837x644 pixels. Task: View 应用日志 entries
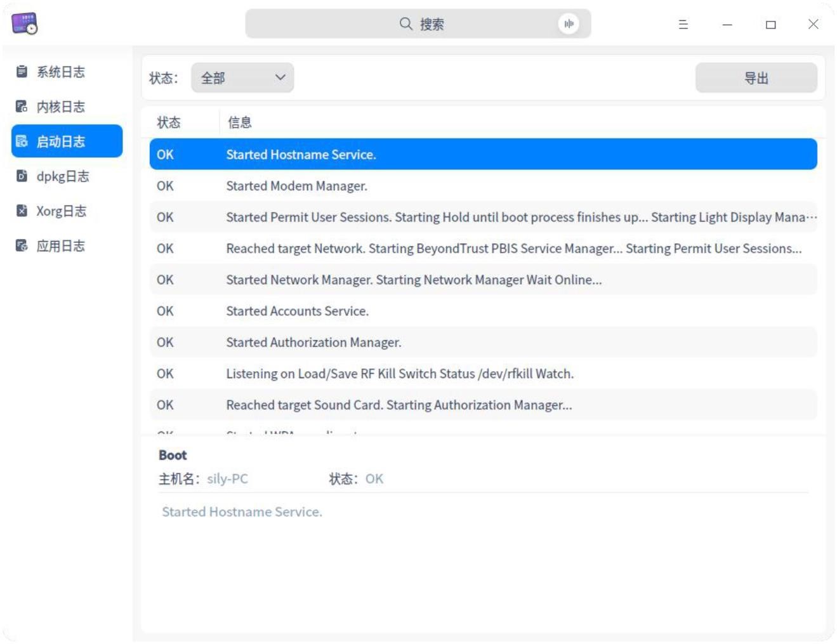(67, 246)
